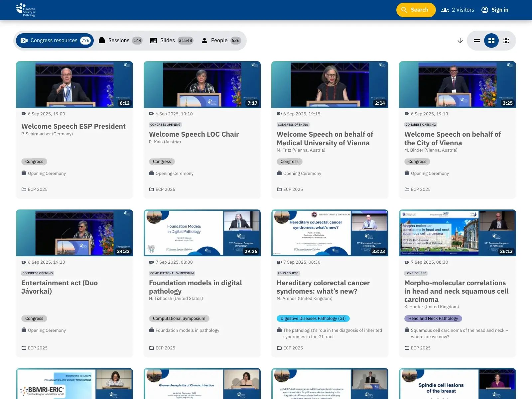532x399 pixels.
Task: Open the Hereditary colorectal cancer syndromes thumbnail
Action: pyautogui.click(x=330, y=233)
